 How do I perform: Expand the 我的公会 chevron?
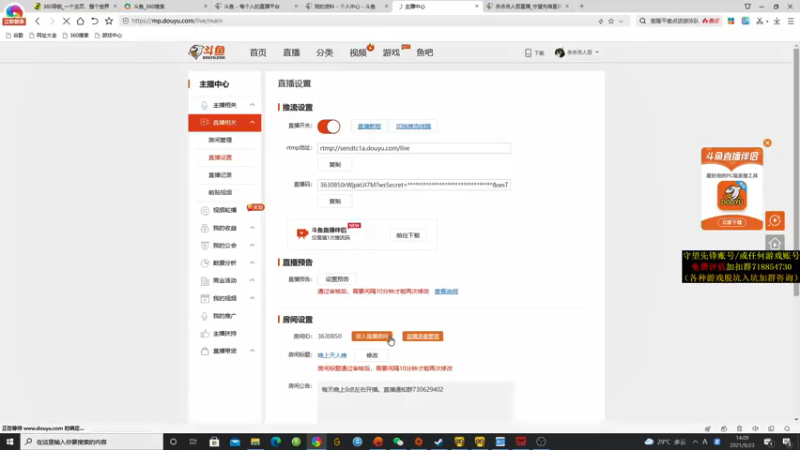click(x=252, y=245)
